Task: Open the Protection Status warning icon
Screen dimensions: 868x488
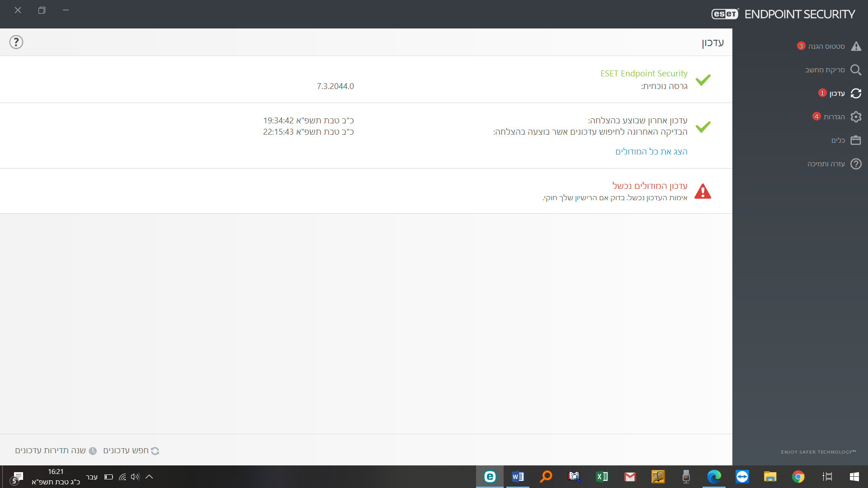Action: [856, 47]
